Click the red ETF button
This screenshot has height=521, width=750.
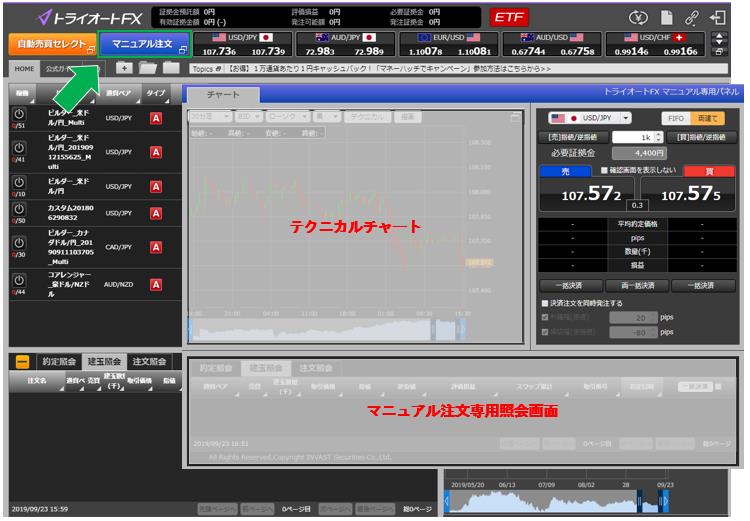point(509,18)
